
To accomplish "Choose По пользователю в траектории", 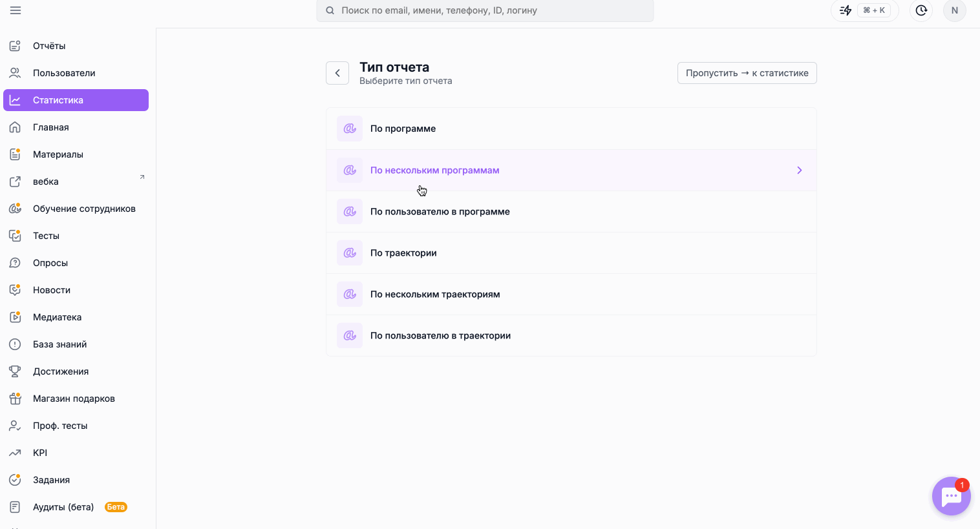I will point(571,335).
